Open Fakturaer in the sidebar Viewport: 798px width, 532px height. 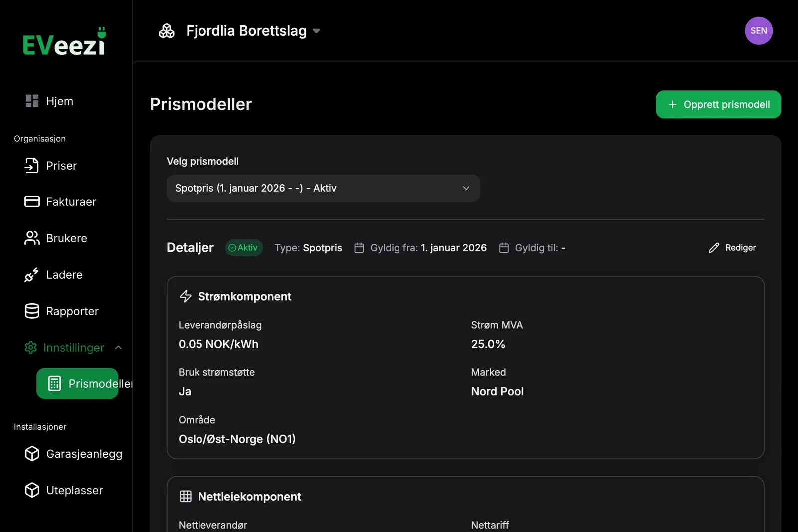(71, 202)
